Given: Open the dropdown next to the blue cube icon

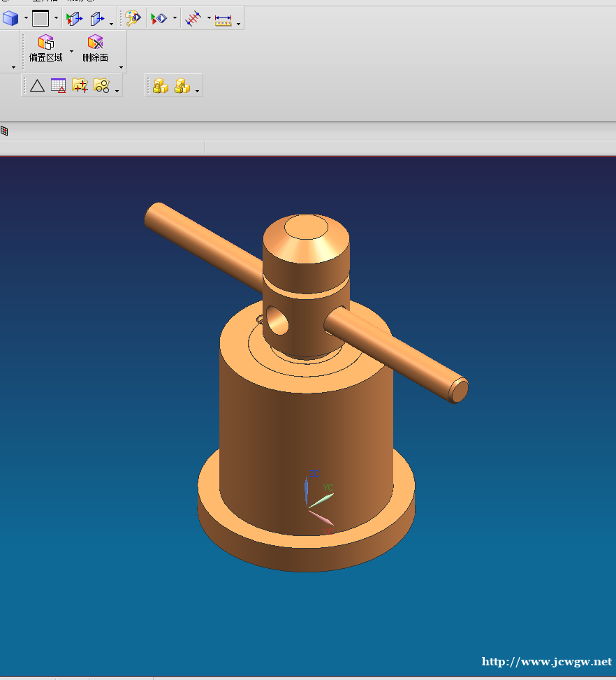Looking at the screenshot, I should pyautogui.click(x=26, y=19).
